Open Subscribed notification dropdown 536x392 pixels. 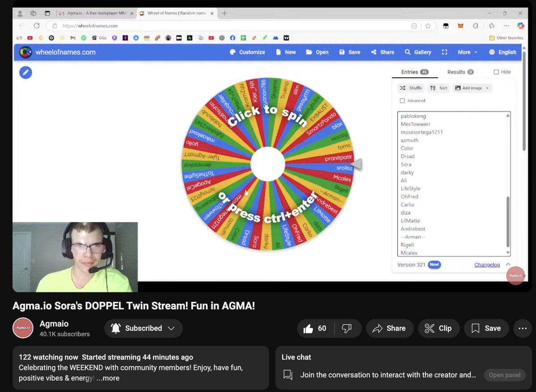click(143, 328)
